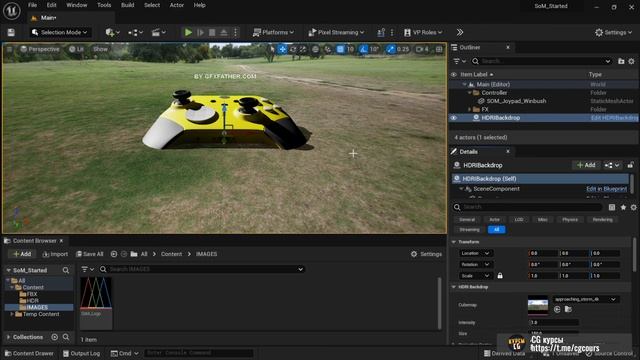Click the Eject play session icon
This screenshot has height=360, width=640.
coord(224,32)
